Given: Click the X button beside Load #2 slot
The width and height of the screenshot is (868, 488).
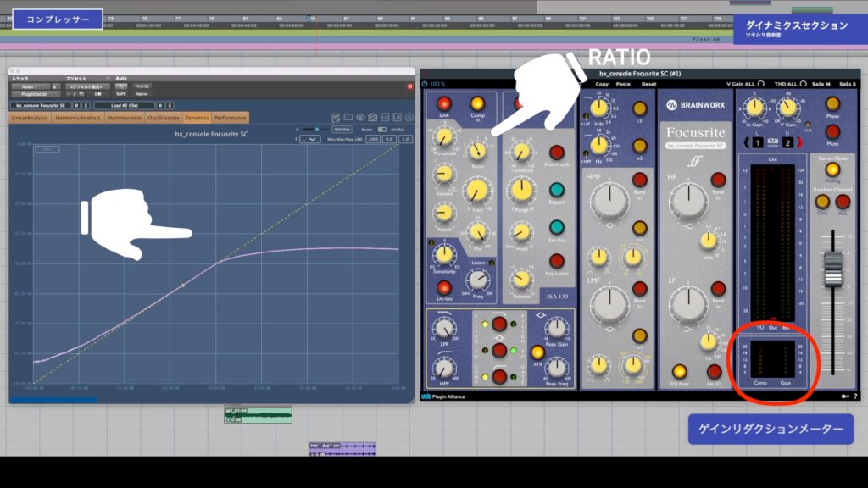Looking at the screenshot, I should click(x=170, y=105).
